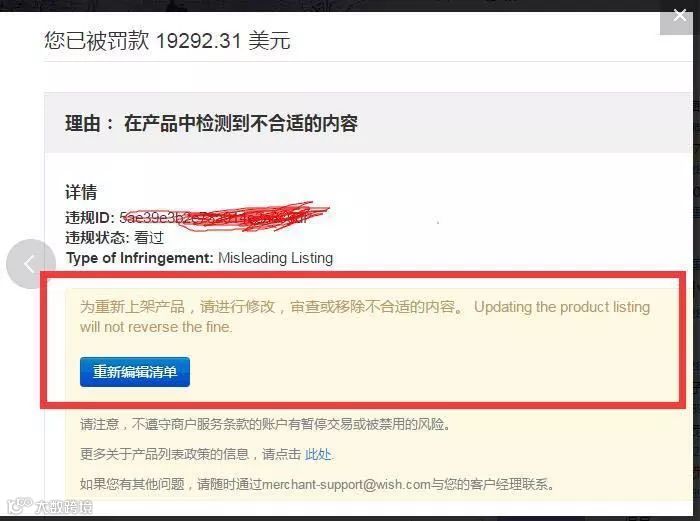Click the 理由 reason header bar
The width and height of the screenshot is (700, 521).
coord(368,123)
